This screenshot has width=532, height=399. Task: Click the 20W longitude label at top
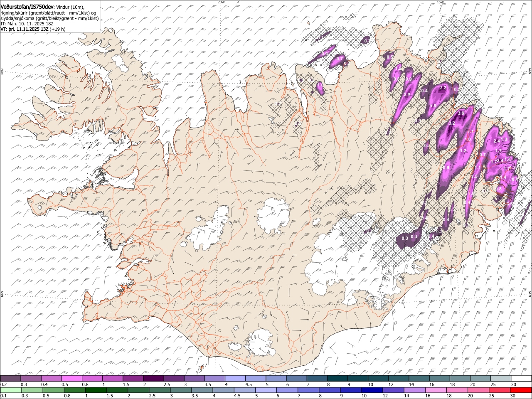[x=221, y=2]
